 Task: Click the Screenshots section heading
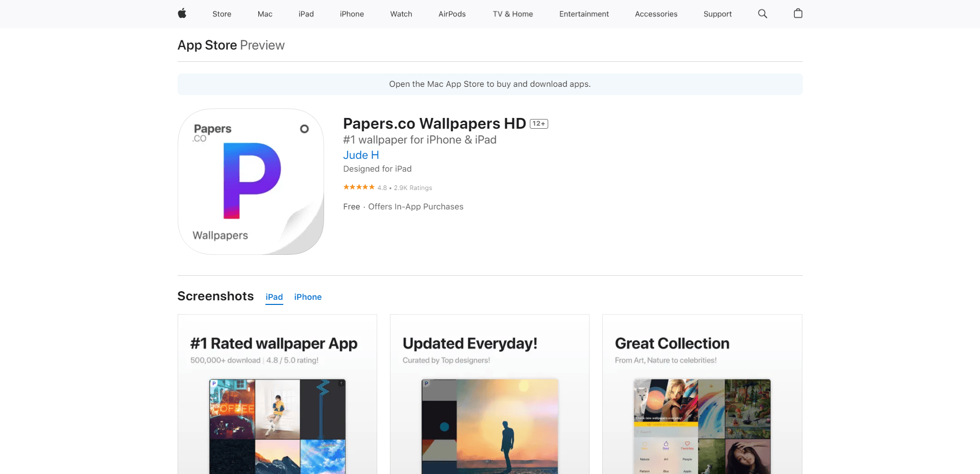215,296
